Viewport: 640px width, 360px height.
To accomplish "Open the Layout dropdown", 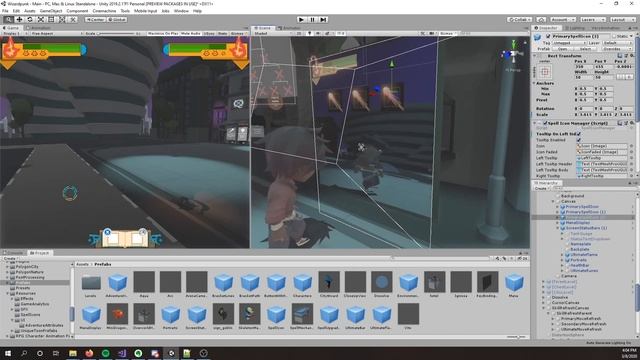I will [x=622, y=19].
